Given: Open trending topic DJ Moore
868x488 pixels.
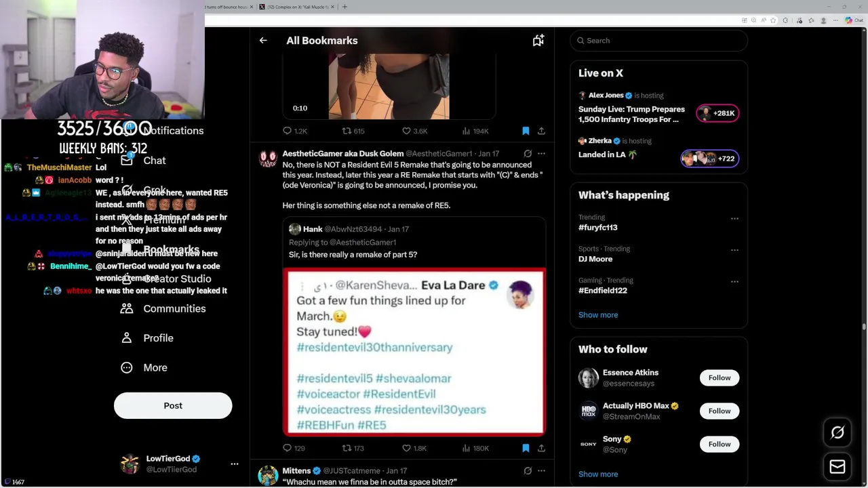Looking at the screenshot, I should click(595, 259).
